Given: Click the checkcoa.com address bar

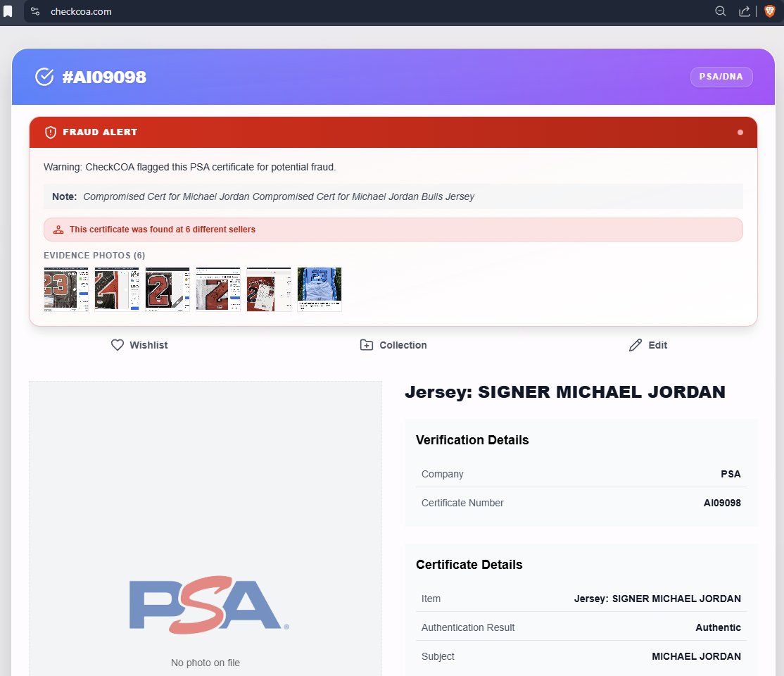Looking at the screenshot, I should pyautogui.click(x=80, y=11).
